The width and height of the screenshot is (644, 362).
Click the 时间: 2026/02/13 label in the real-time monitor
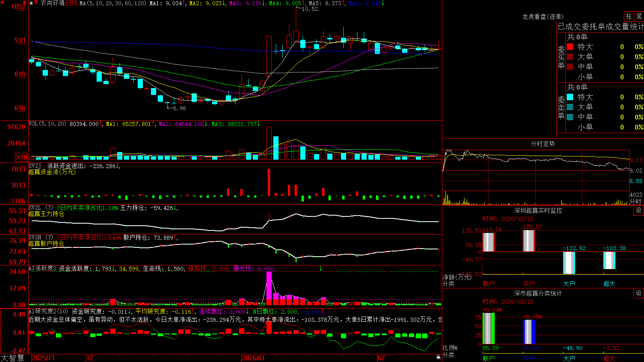(x=508, y=219)
